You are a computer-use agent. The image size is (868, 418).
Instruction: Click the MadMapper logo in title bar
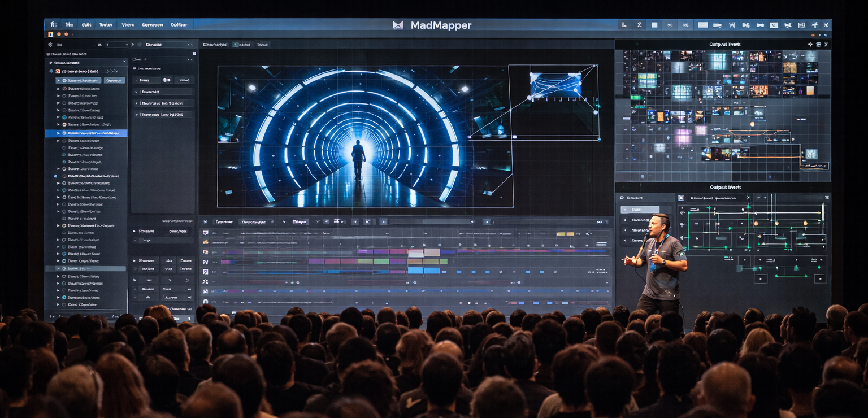pos(398,25)
